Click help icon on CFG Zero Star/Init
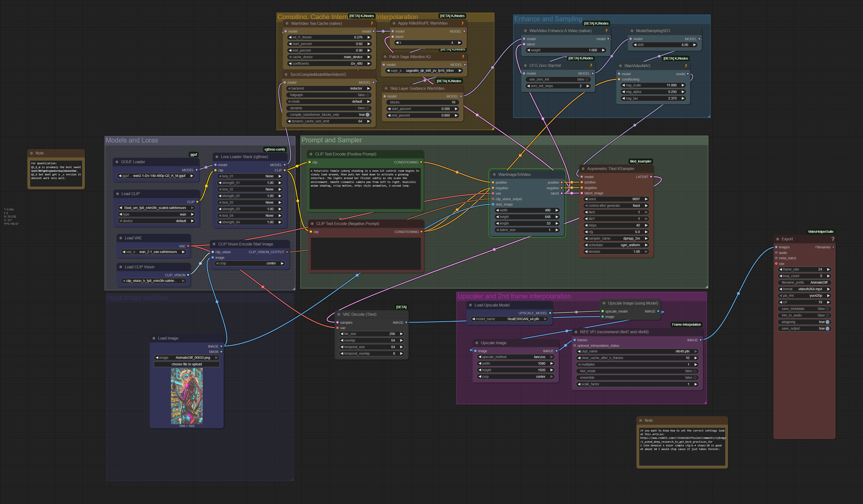This screenshot has height=504, width=863. coord(591,65)
